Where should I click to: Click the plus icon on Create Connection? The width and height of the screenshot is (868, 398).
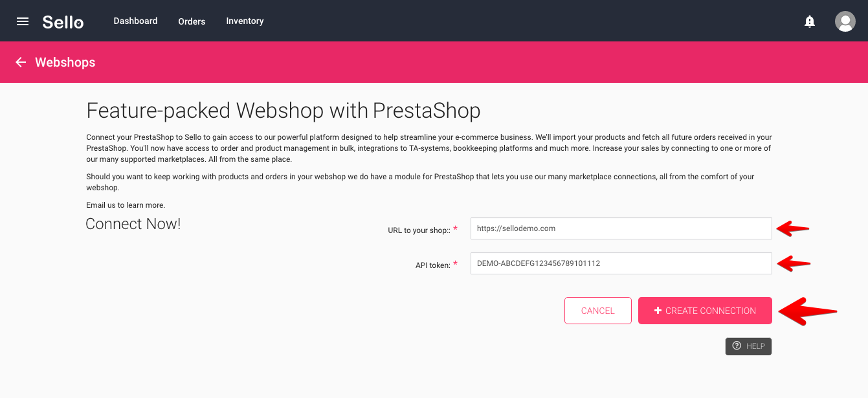(658, 311)
